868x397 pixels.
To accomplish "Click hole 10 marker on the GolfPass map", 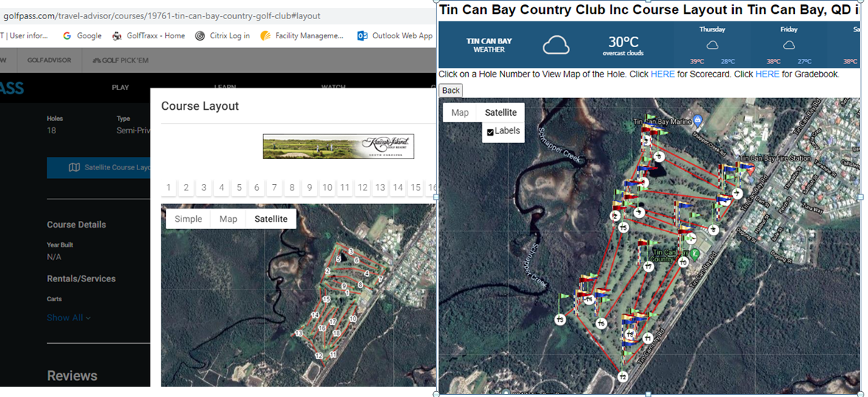I will [x=353, y=319].
